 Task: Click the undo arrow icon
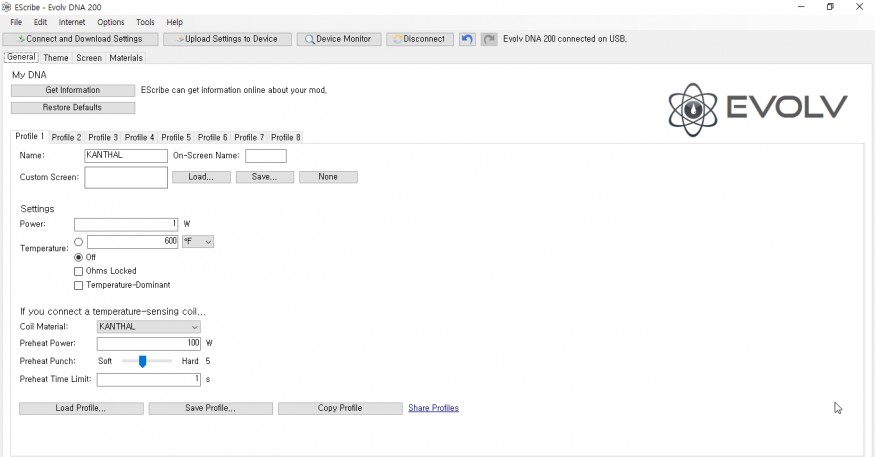[467, 39]
